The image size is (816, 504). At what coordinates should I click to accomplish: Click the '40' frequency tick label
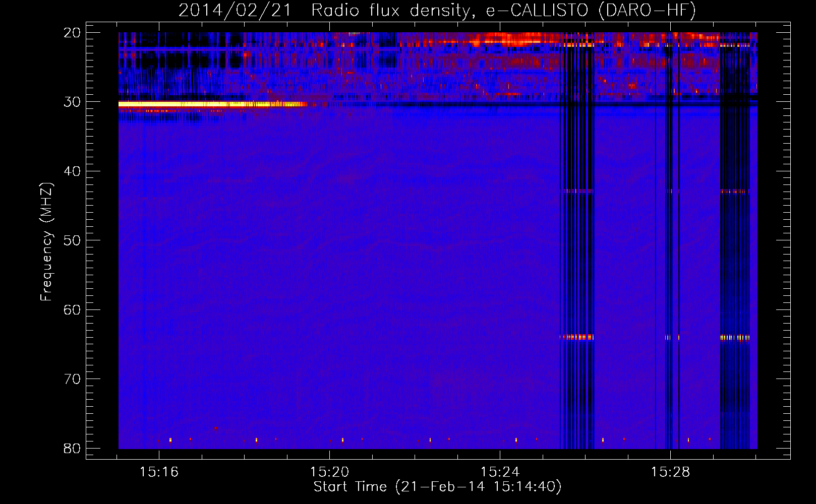tap(72, 171)
